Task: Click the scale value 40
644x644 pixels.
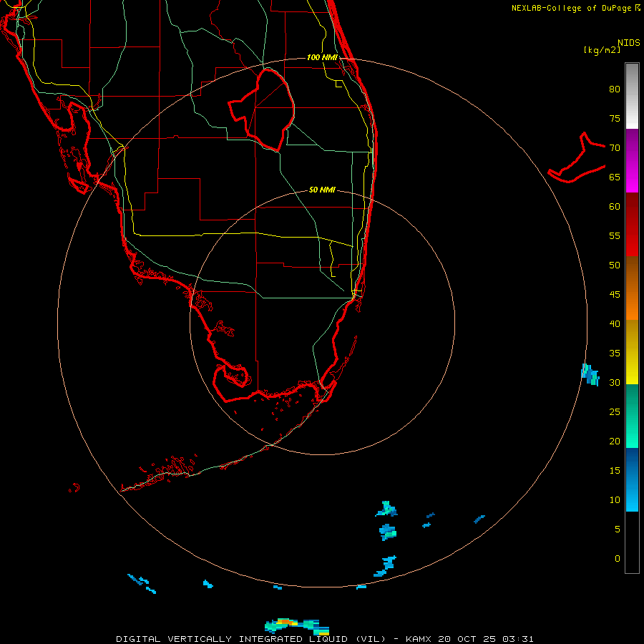Action: [615, 323]
